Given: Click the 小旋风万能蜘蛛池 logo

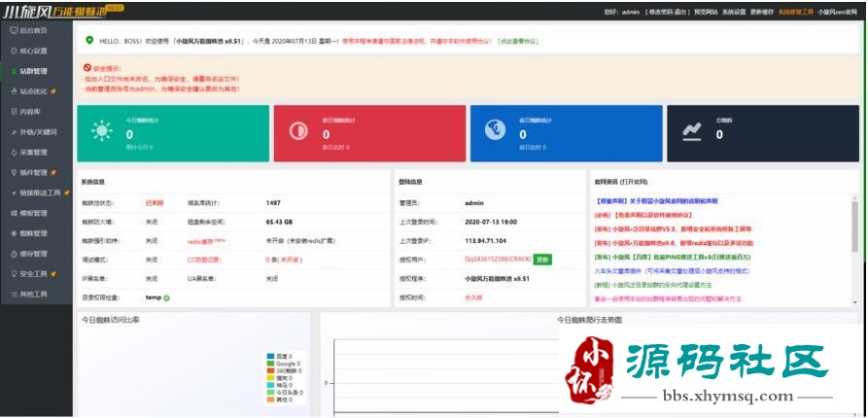Looking at the screenshot, I should pos(62,11).
